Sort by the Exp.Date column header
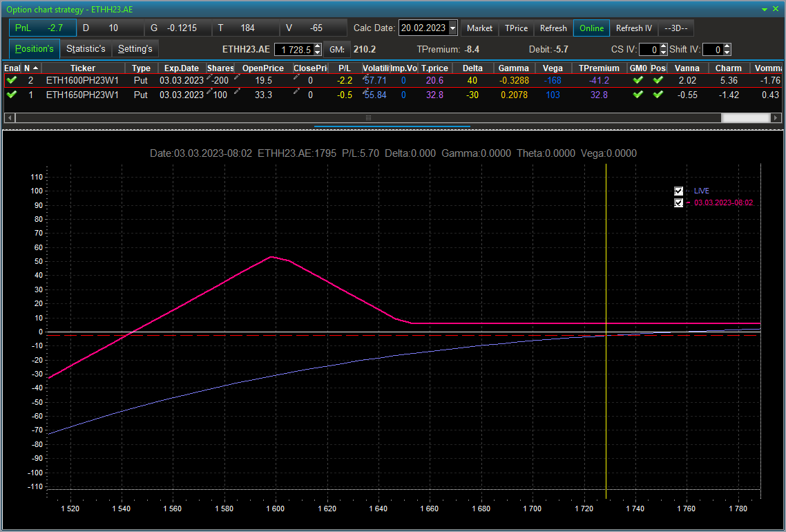The image size is (786, 532). click(182, 68)
